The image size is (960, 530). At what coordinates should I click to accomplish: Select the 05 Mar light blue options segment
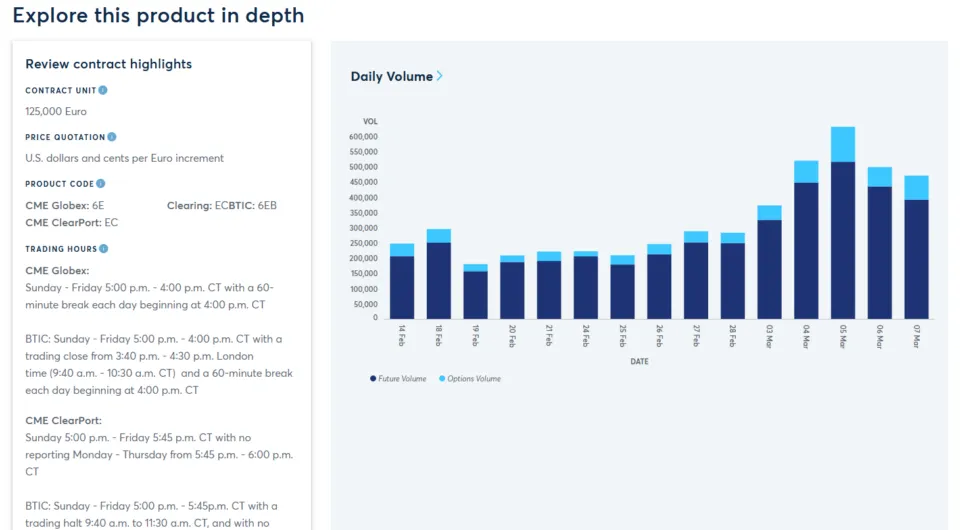(x=843, y=144)
